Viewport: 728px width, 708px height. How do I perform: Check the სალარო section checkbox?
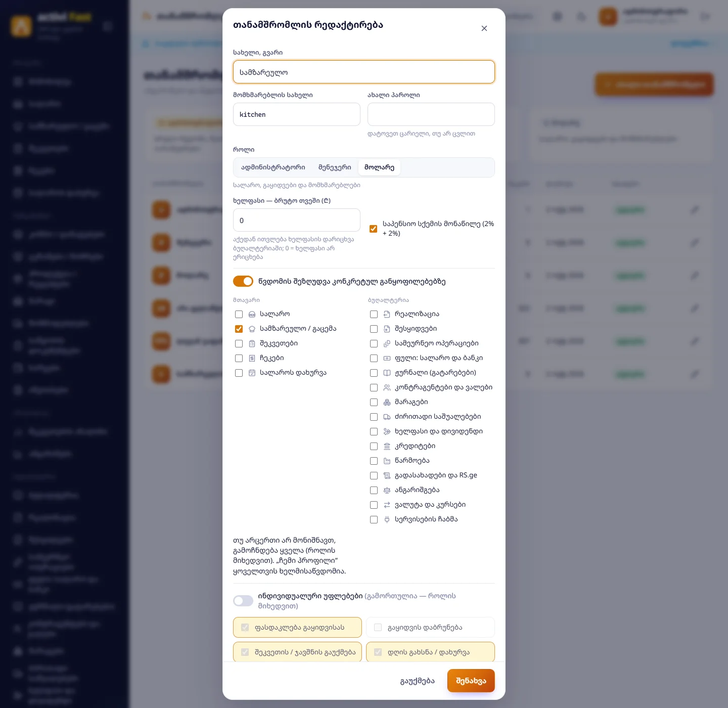239,314
